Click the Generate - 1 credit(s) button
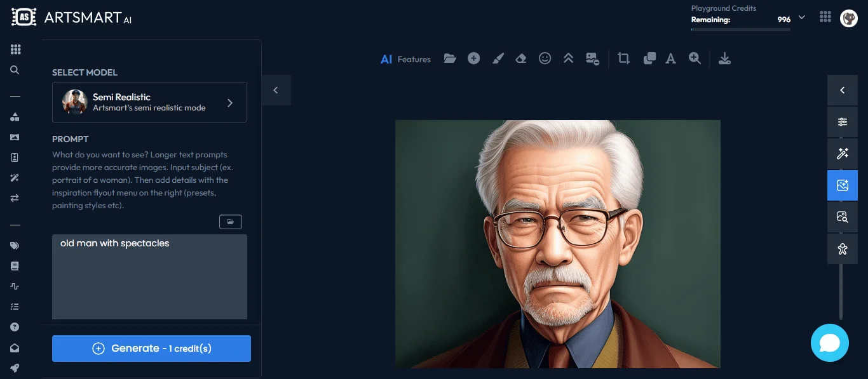Screen dimensions: 868x379 [151, 349]
